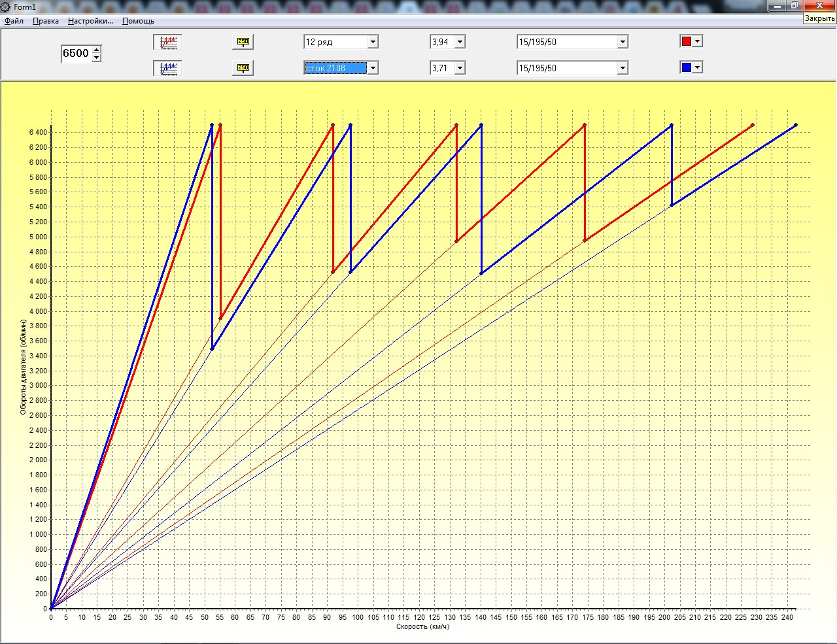The height and width of the screenshot is (644, 837).
Task: Click the bottom row 250 speed marker icon
Action: [243, 69]
